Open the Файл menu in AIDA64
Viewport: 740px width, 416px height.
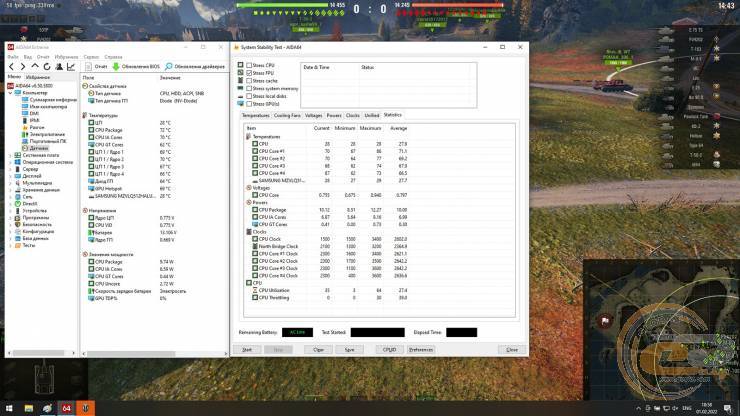pos(13,57)
